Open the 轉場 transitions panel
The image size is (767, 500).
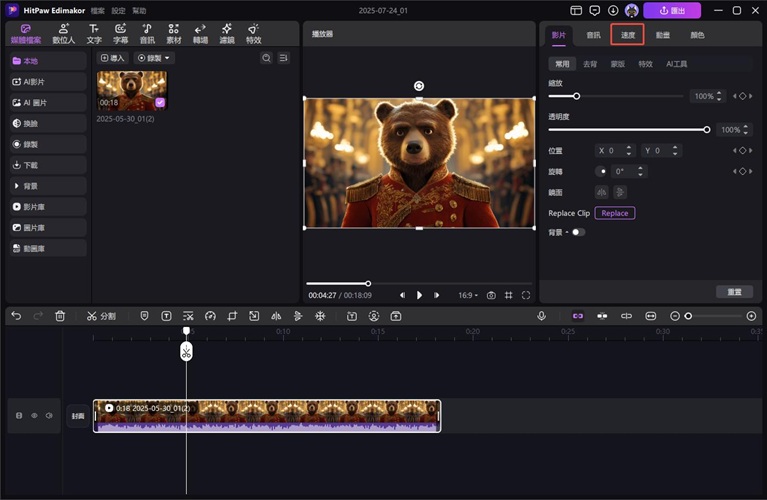point(200,34)
